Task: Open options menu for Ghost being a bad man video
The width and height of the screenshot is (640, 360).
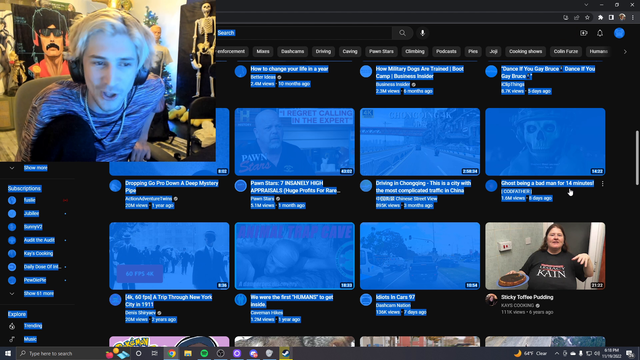Action: (x=602, y=184)
